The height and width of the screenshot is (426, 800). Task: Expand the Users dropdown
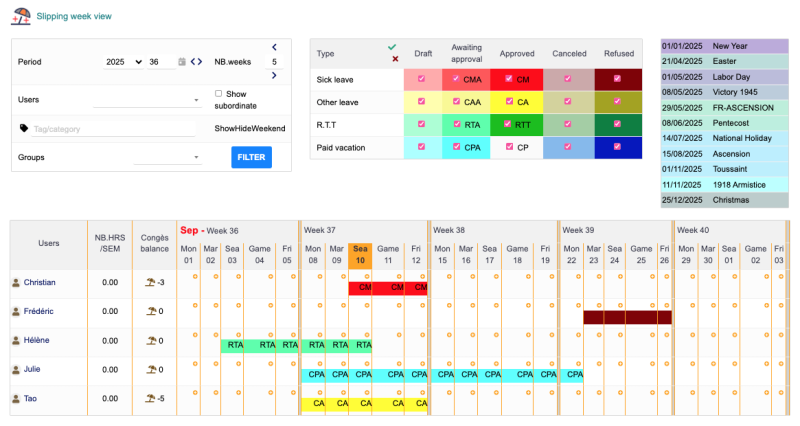click(x=147, y=100)
